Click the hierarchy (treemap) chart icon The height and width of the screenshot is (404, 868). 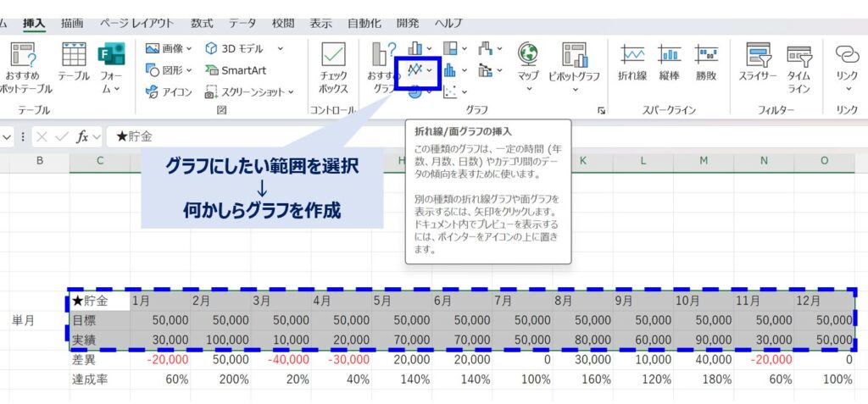(x=451, y=49)
